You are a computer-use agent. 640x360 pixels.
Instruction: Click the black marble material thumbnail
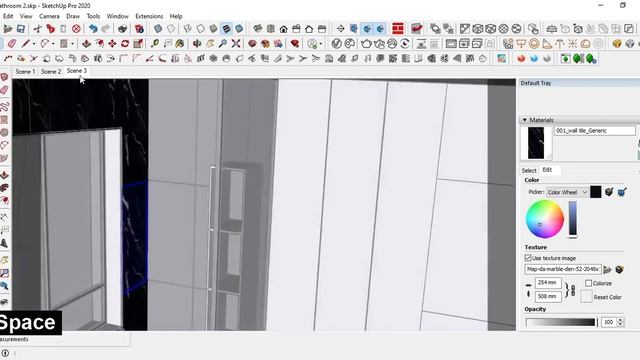(x=536, y=143)
